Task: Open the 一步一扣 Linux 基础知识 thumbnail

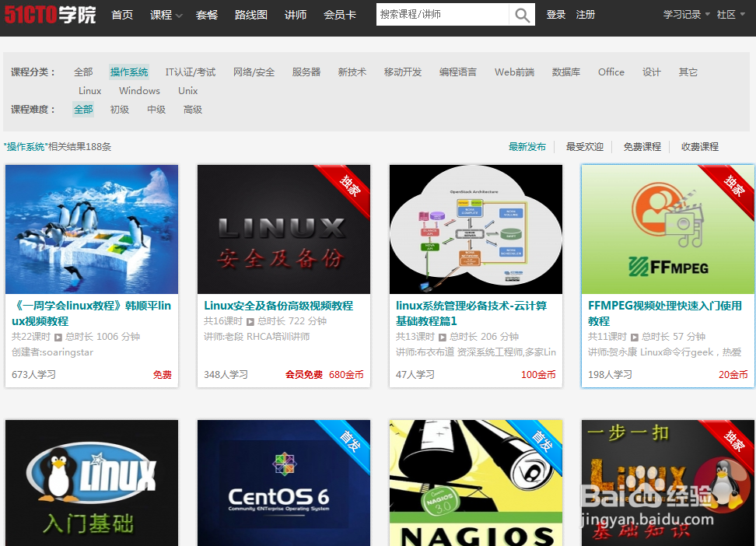Action: pos(668,483)
